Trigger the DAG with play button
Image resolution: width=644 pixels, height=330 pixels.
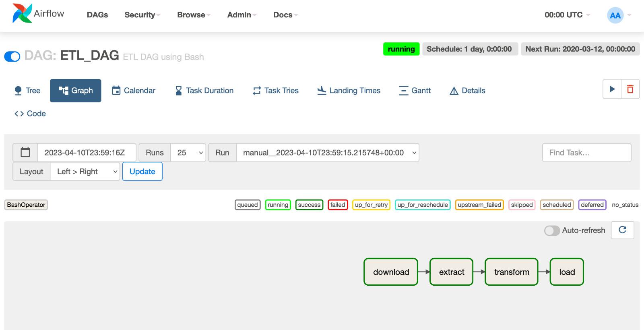tap(612, 89)
